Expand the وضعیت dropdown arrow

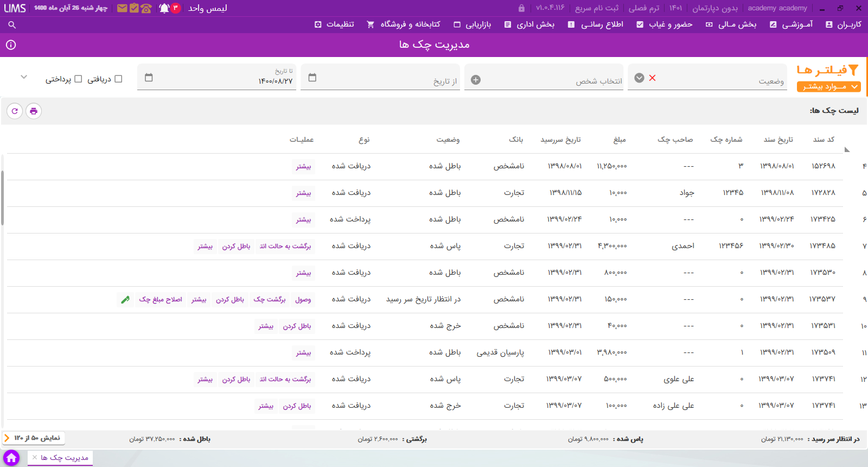tap(640, 78)
